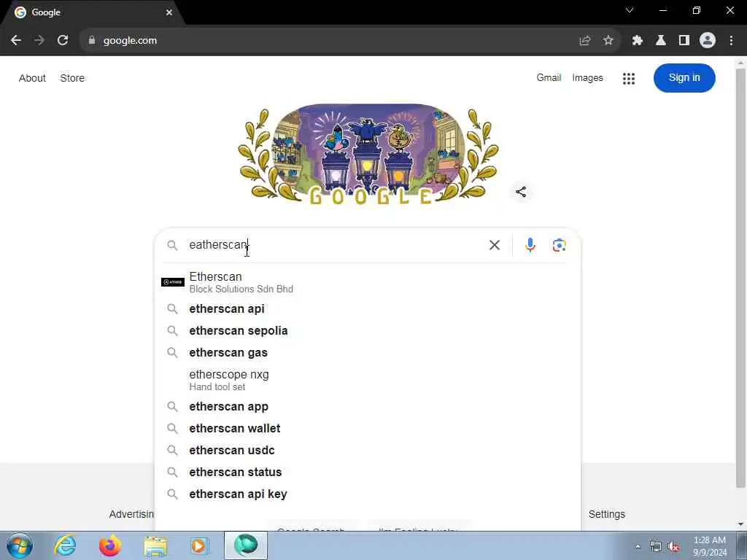Clear the search box with X icon
Image resolution: width=747 pixels, height=560 pixels.
pos(495,245)
